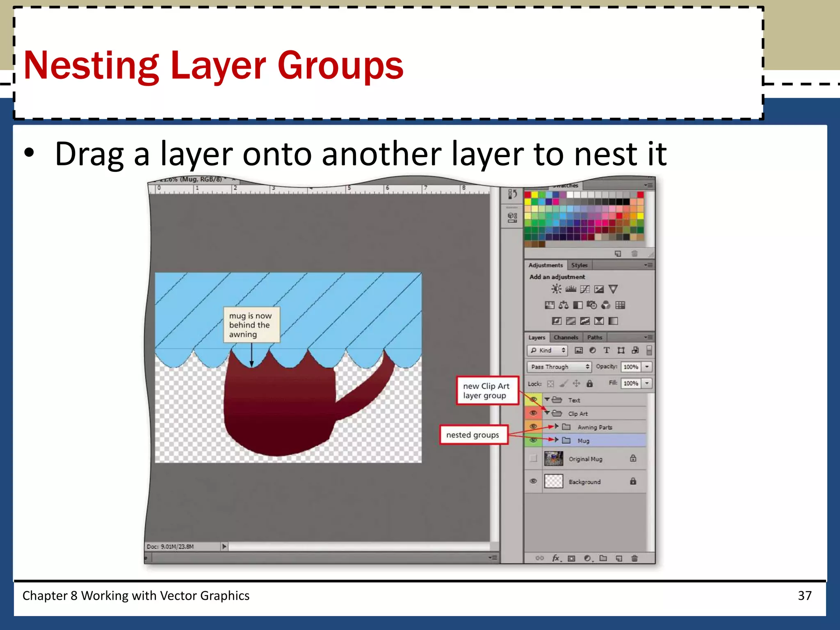840x630 pixels.
Task: Add a layer style with fx icon
Action: pyautogui.click(x=556, y=558)
